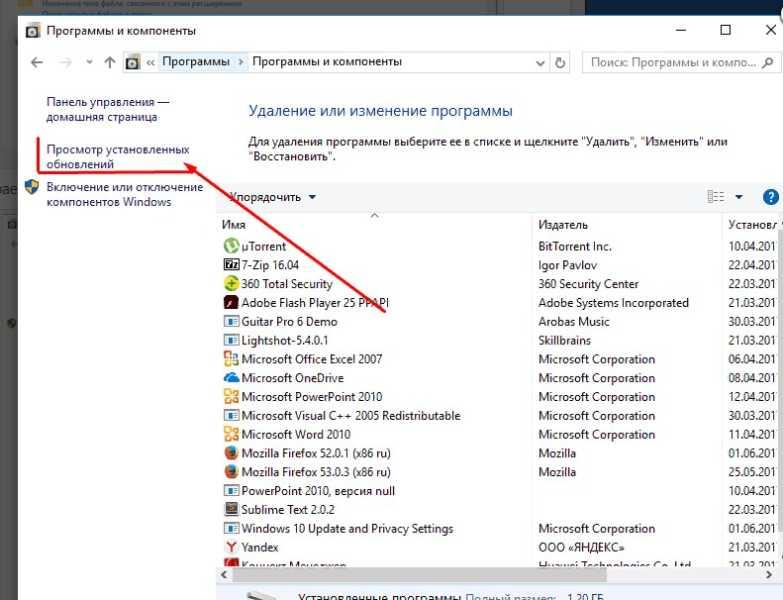
Task: Select Windows 10 Update and Privacy Settings icon
Action: 231,528
